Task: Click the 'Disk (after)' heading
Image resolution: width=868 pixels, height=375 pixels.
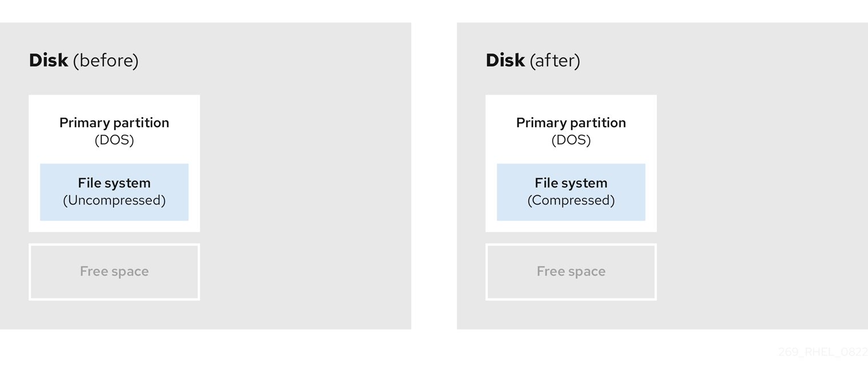Action: click(x=533, y=61)
